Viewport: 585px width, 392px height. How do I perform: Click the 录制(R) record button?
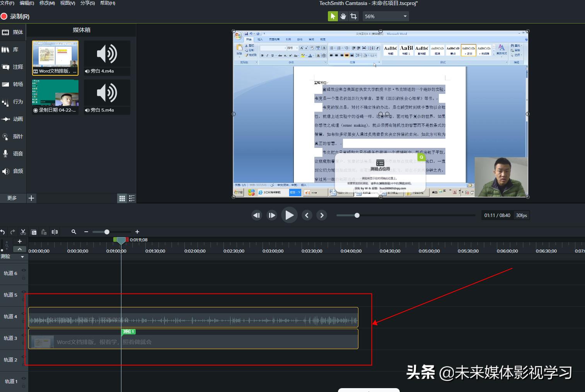pyautogui.click(x=15, y=16)
